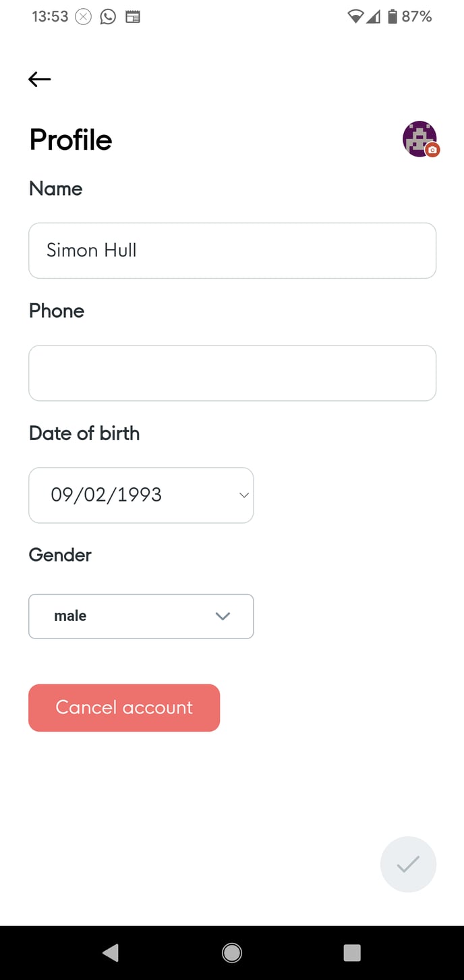Open the Gender dropdown showing male
The width and height of the screenshot is (464, 980).
[x=141, y=616]
